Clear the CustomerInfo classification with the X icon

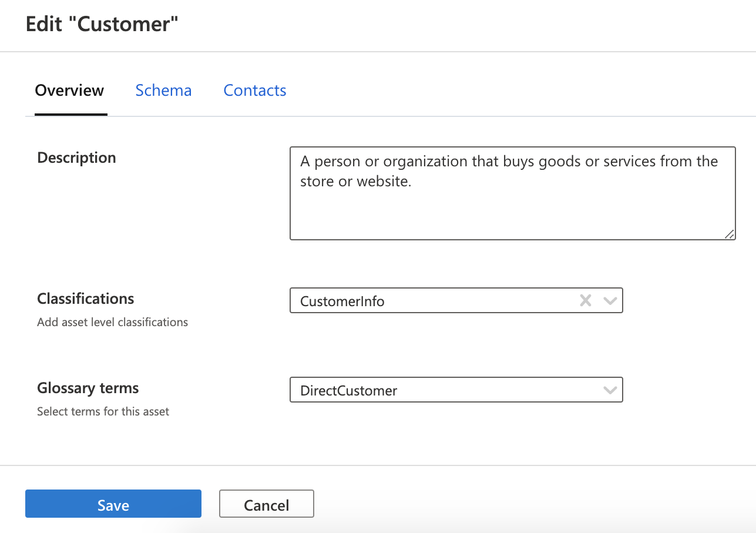coord(585,301)
